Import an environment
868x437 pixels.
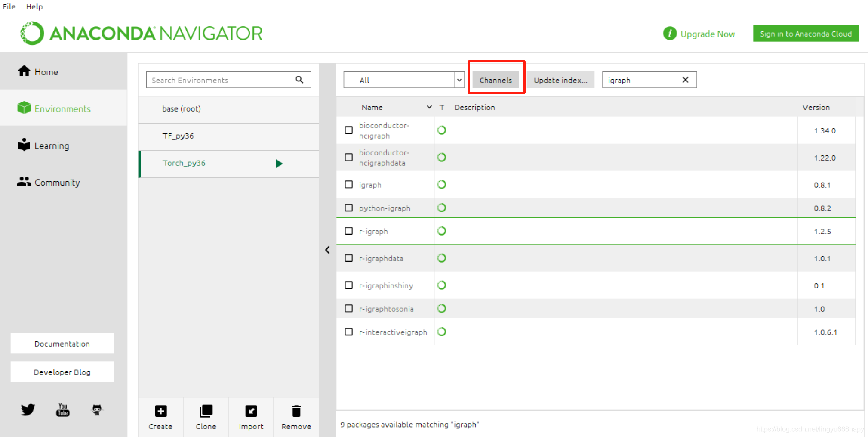tap(251, 417)
